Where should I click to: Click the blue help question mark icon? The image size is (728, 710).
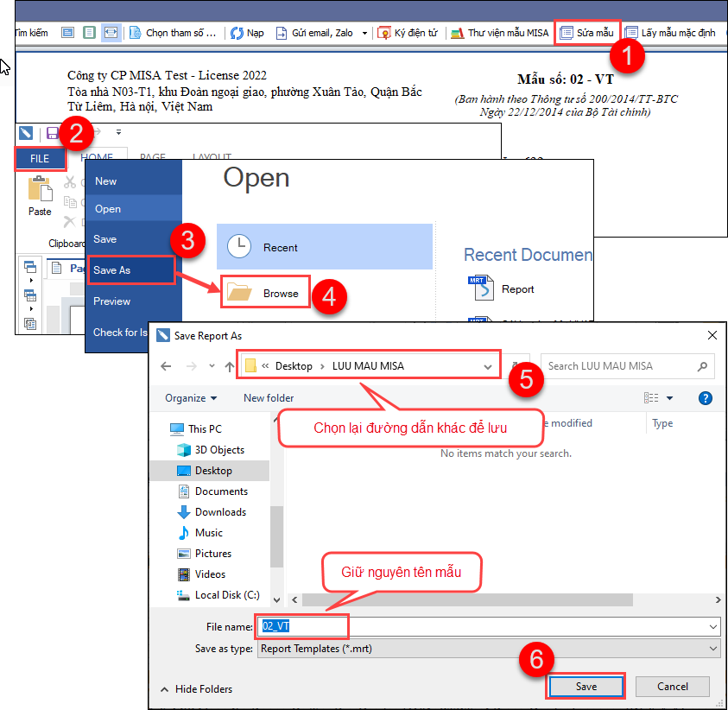point(705,398)
